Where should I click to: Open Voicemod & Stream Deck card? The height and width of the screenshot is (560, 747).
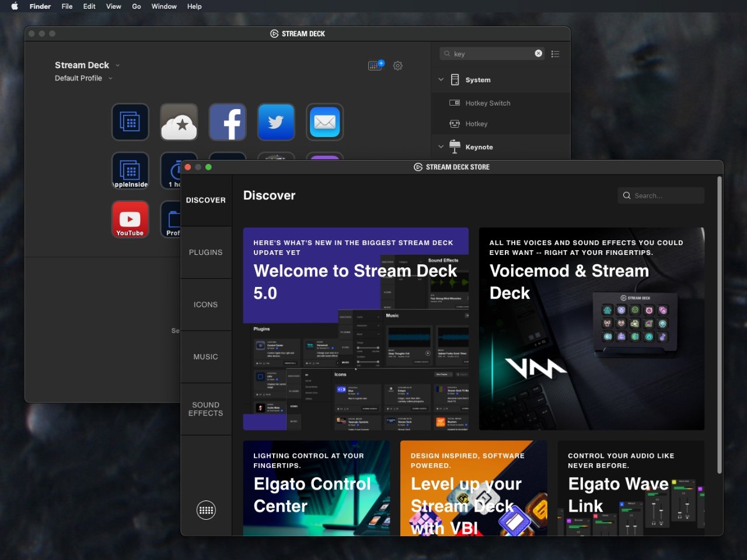[592, 329]
